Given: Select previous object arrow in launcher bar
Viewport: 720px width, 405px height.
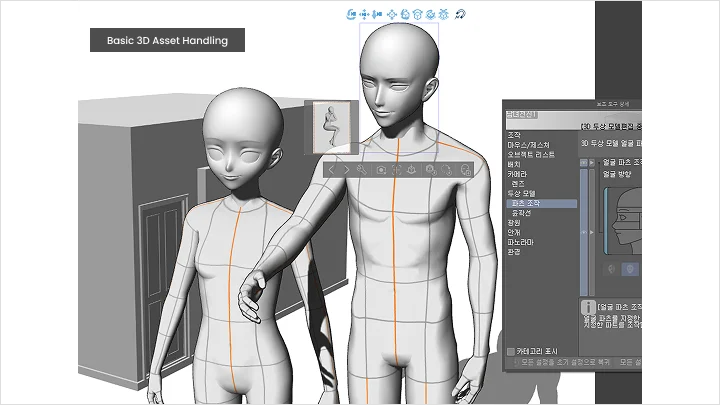Looking at the screenshot, I should pos(332,170).
